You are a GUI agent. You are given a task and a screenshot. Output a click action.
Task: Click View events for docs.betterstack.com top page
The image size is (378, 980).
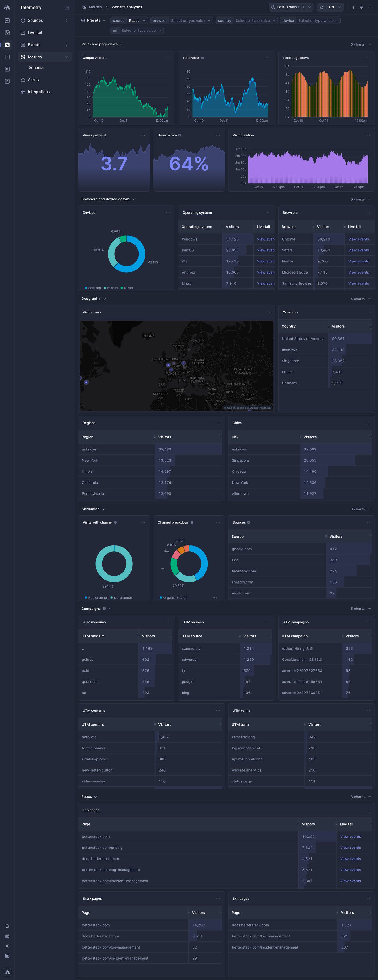(x=351, y=859)
